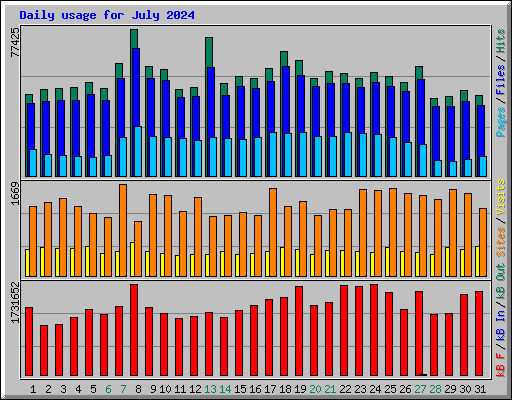Click the 77425 axis value
Screen dimensions: 512x400
click(15, 42)
